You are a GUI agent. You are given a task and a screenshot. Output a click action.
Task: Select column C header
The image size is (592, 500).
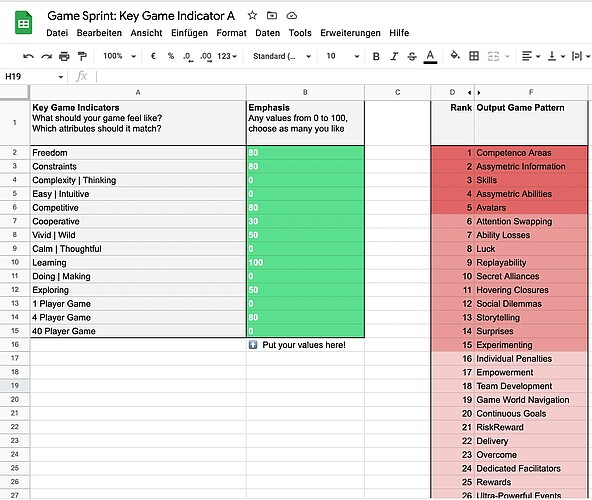click(398, 92)
